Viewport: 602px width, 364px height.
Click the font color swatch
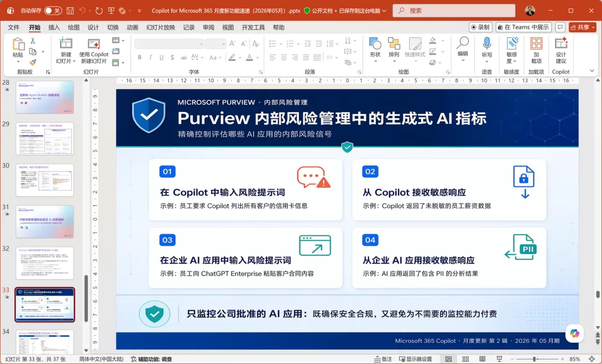point(249,57)
